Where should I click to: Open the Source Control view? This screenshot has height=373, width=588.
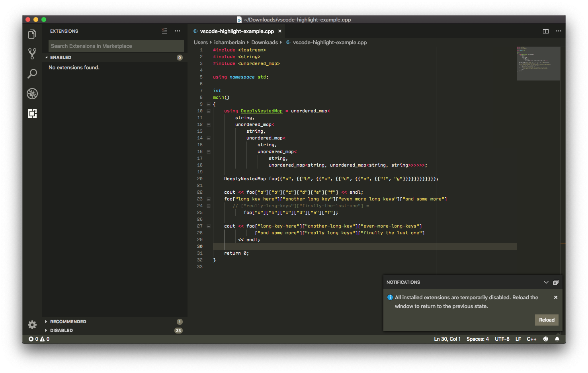coord(32,54)
